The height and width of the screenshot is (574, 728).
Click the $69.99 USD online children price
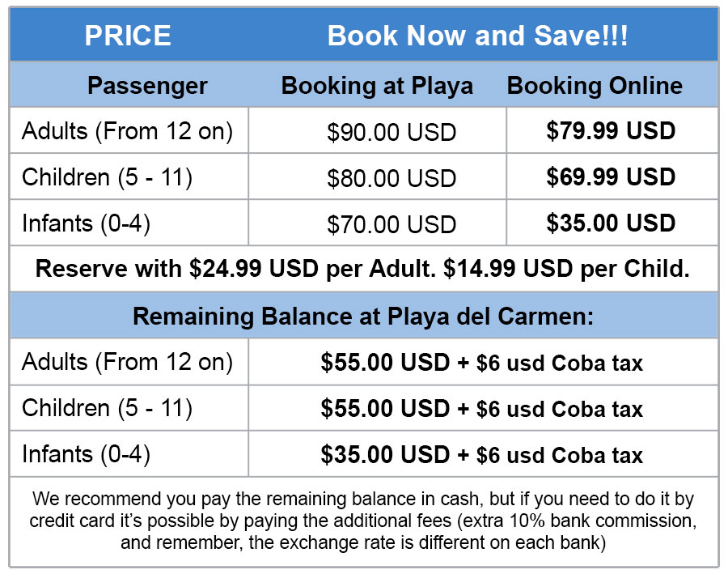click(611, 177)
